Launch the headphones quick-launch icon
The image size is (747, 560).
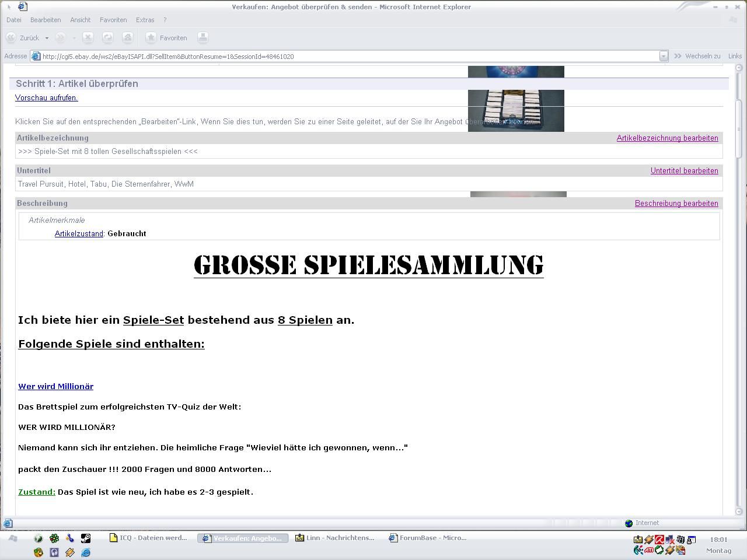[54, 552]
